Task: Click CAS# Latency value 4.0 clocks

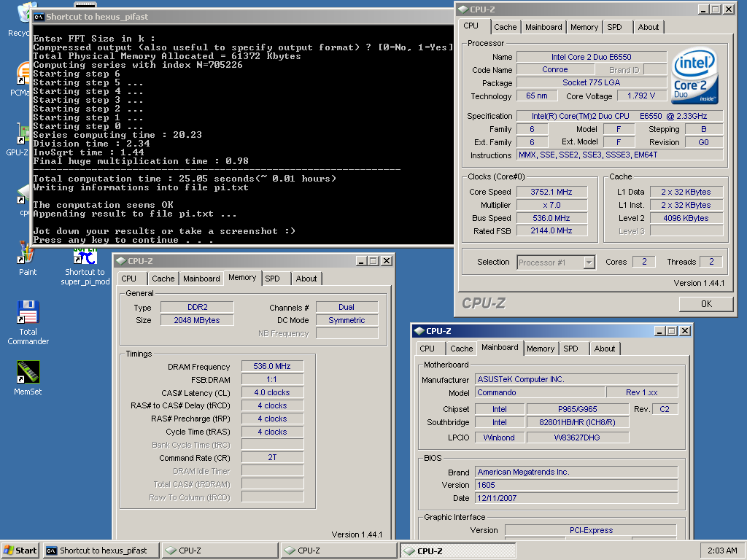Action: tap(272, 392)
